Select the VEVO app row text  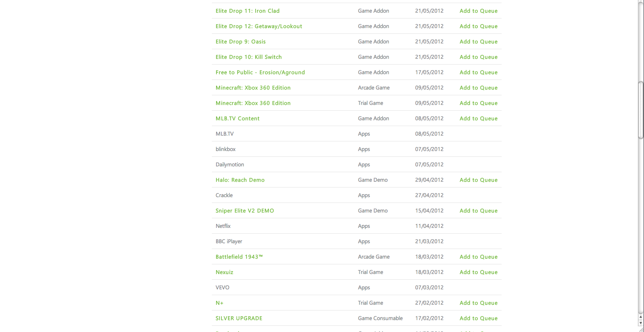223,287
